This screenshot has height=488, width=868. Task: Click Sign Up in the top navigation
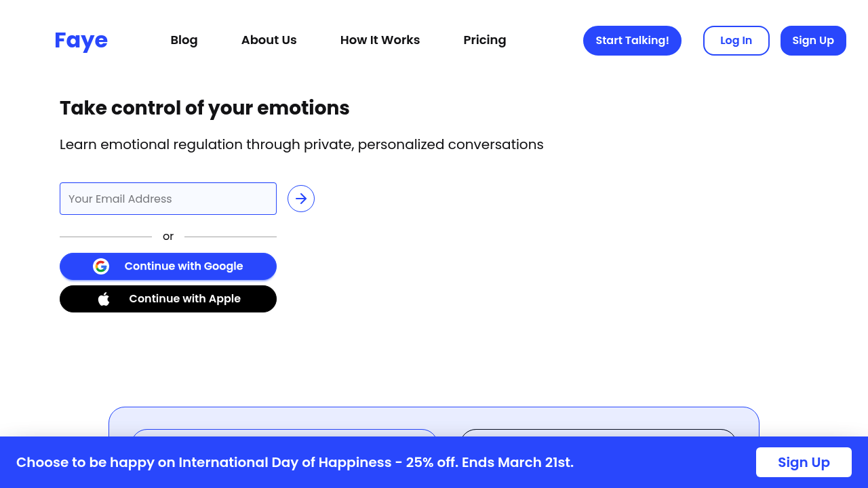(x=813, y=40)
